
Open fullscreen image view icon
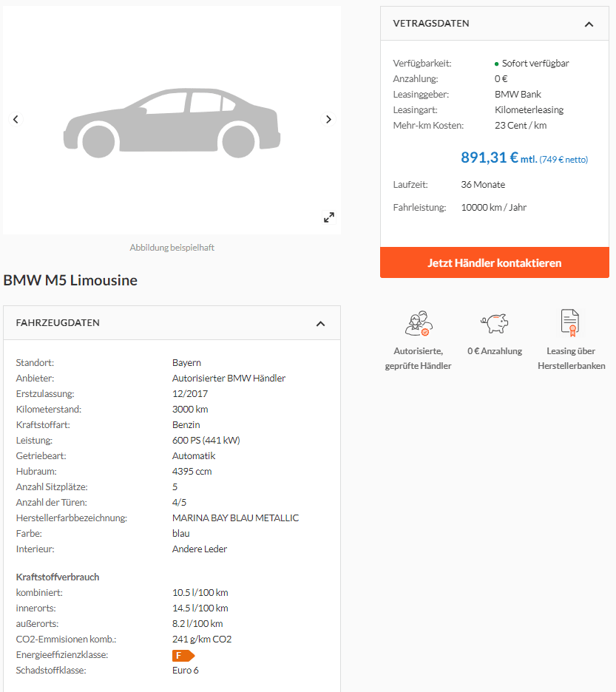[329, 217]
